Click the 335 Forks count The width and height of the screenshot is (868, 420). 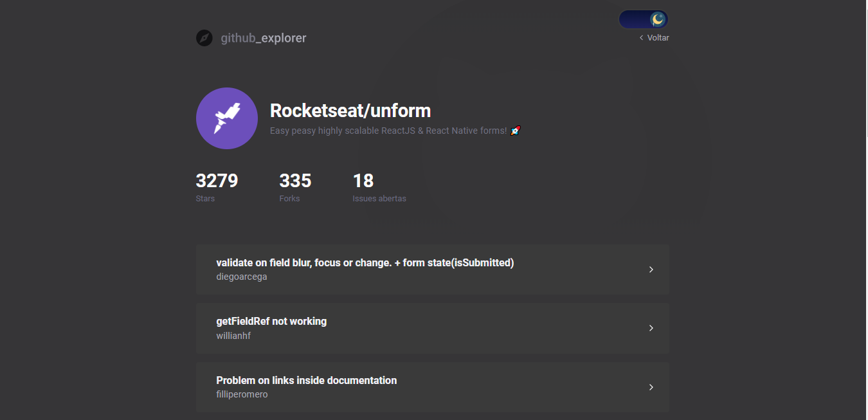[x=295, y=181]
